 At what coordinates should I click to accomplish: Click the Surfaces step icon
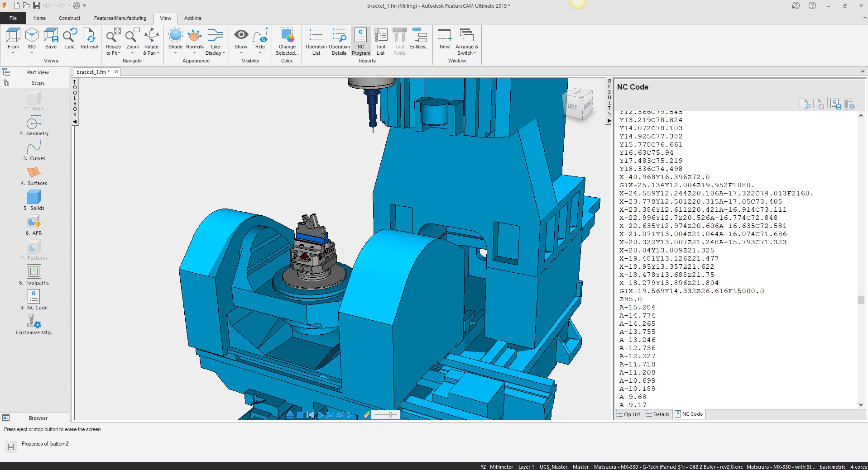pos(34,171)
